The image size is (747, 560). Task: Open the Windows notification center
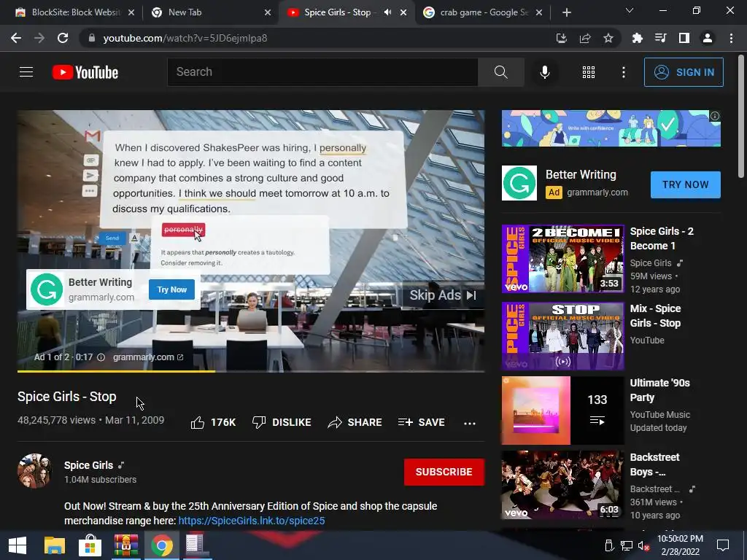[723, 545]
